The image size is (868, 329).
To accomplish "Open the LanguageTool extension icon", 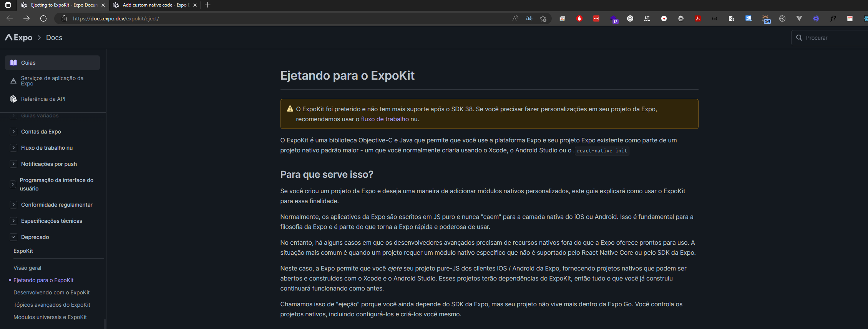I will 647,18.
